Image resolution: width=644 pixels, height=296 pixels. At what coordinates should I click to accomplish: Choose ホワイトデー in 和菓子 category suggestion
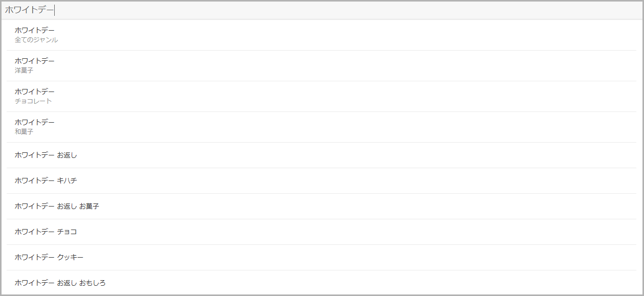click(322, 127)
